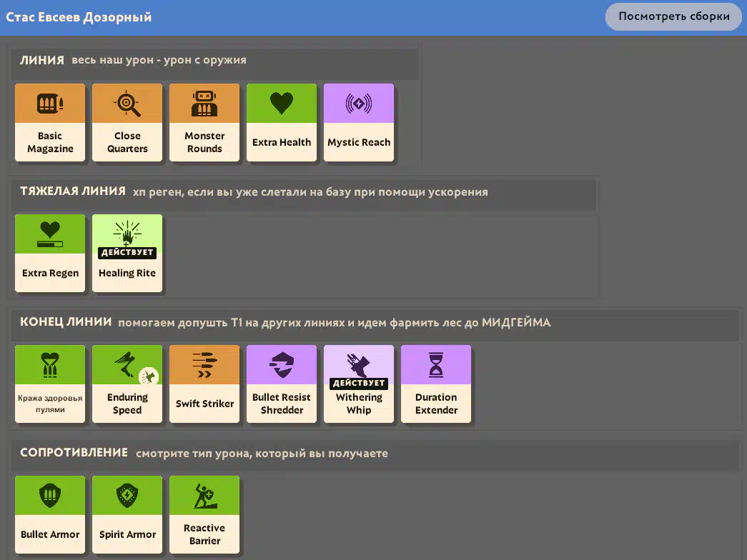This screenshot has height=560, width=747.
Task: Select the Extra Health item
Action: (x=282, y=122)
